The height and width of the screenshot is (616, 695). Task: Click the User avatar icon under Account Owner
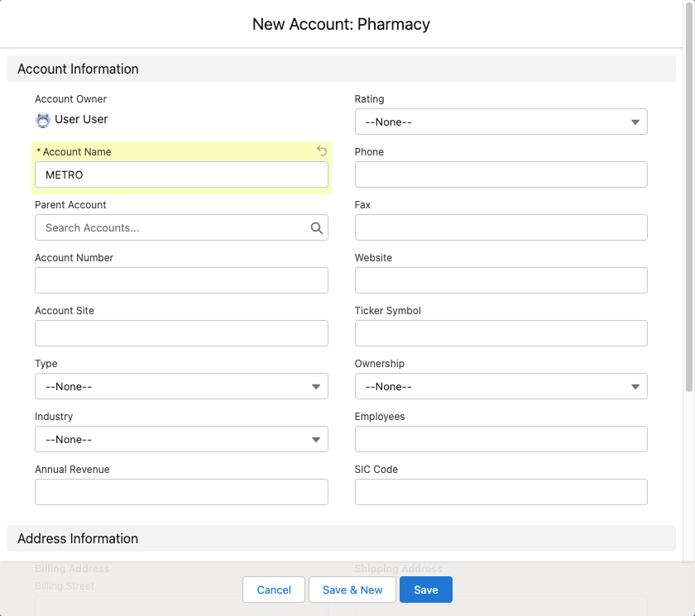coord(42,119)
